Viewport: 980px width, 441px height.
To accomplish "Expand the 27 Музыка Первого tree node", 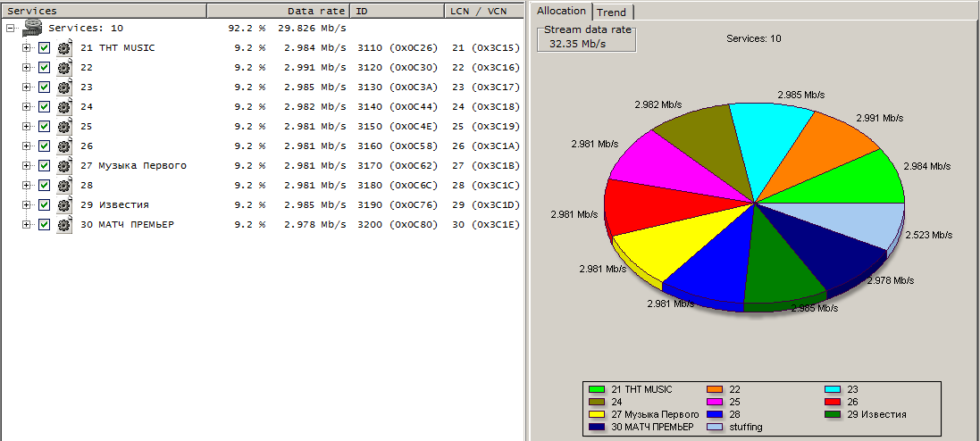I will 26,165.
